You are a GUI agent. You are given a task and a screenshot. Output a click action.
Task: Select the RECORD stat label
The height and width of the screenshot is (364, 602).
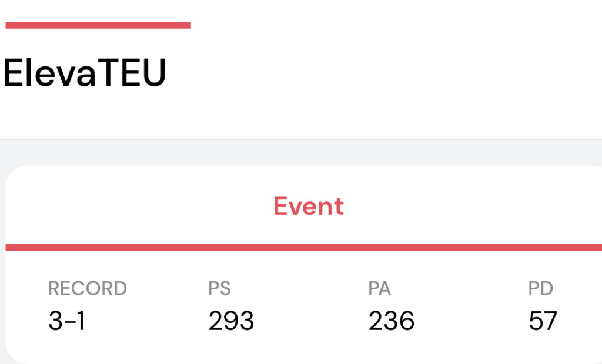pos(88,288)
